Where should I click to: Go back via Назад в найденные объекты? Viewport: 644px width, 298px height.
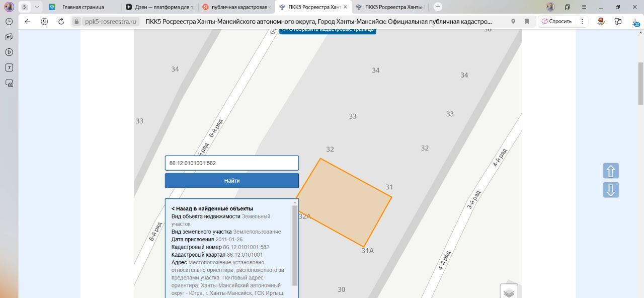[212, 208]
